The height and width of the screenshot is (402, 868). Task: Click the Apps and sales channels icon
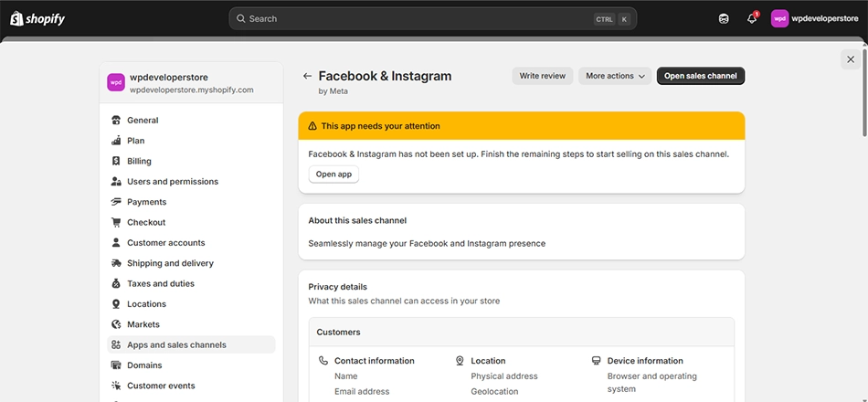(116, 345)
